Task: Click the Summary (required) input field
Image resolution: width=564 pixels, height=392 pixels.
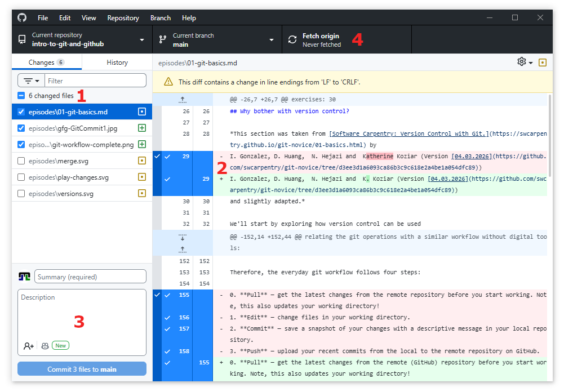Action: [90, 277]
